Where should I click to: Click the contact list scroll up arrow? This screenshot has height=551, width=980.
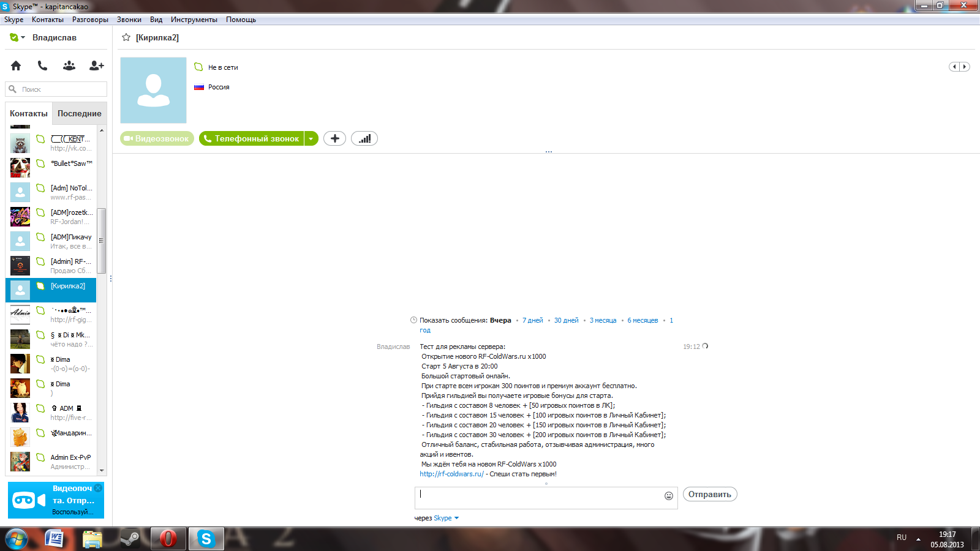tap(102, 130)
